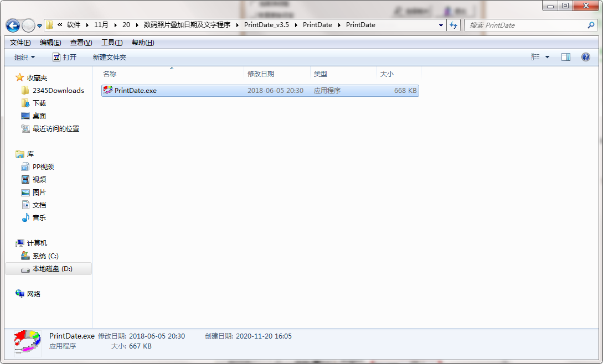Click the PrintDate.exe palette icon in list
The height and width of the screenshot is (364, 603).
coord(107,90)
